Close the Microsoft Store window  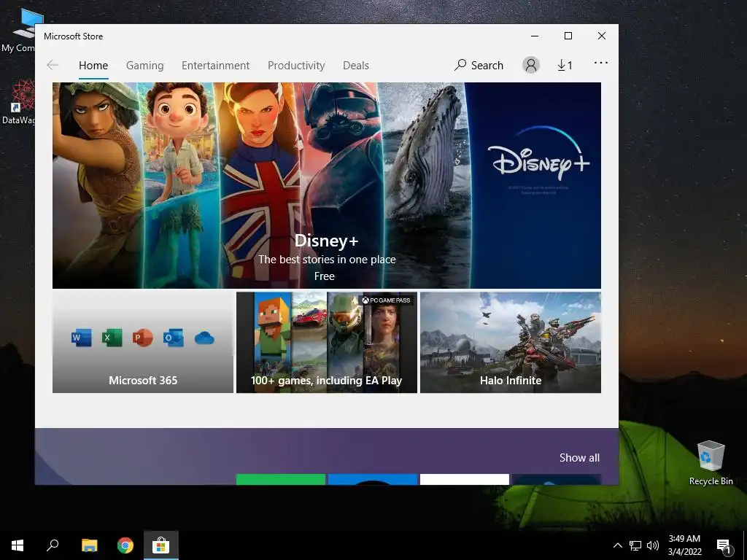click(602, 36)
